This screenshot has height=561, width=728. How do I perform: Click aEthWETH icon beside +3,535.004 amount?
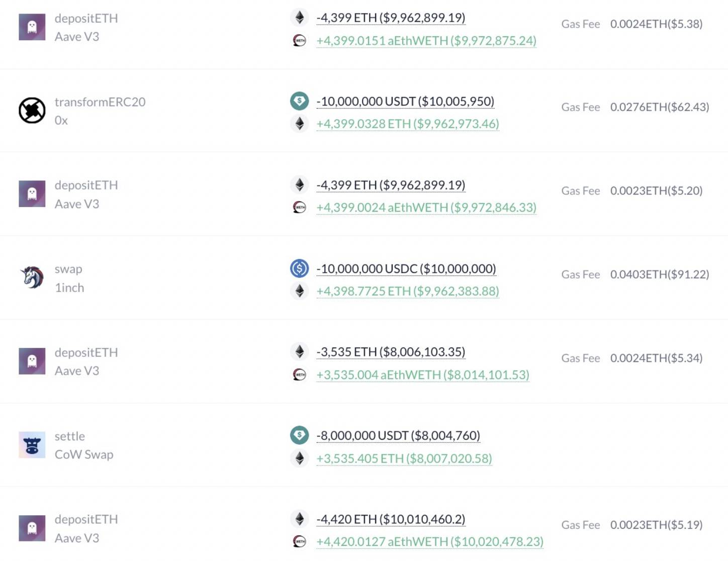click(300, 375)
